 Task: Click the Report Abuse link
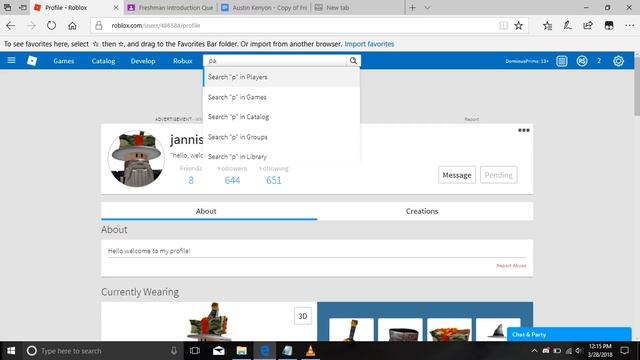pos(511,266)
